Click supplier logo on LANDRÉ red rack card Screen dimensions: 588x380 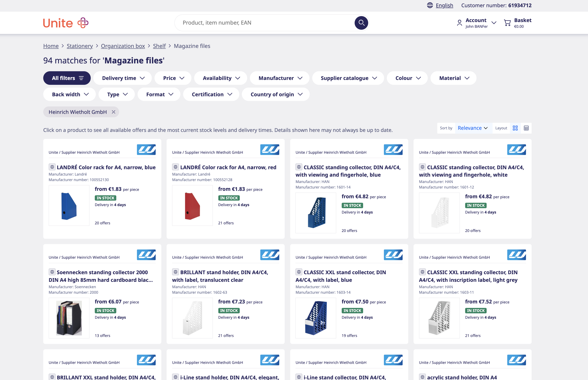(270, 149)
